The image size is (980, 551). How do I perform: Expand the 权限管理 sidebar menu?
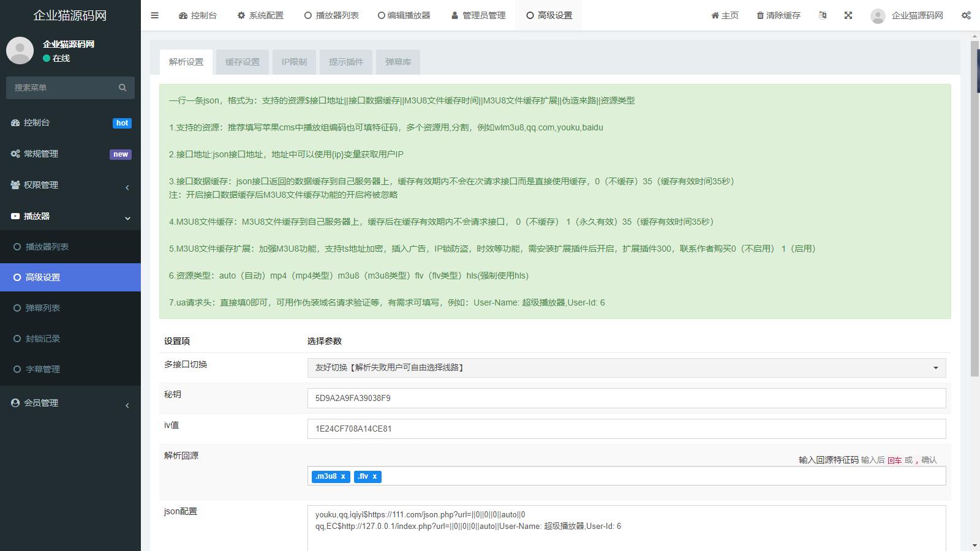coord(70,185)
